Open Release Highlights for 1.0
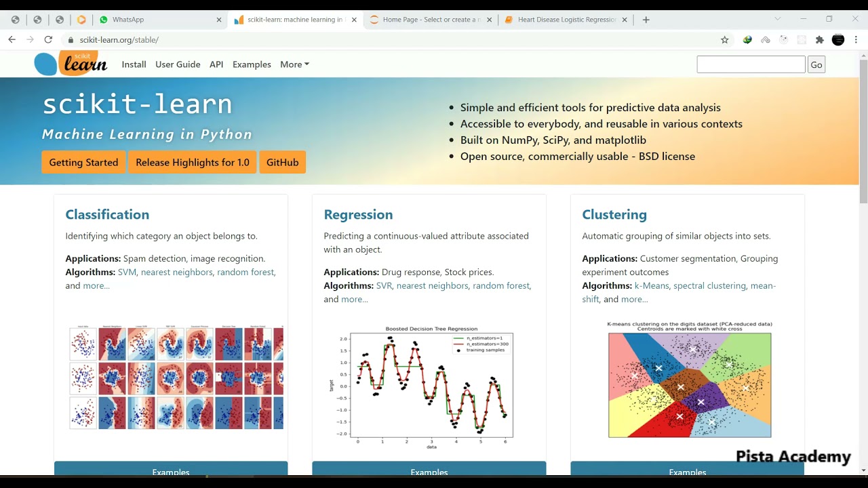 (x=193, y=162)
